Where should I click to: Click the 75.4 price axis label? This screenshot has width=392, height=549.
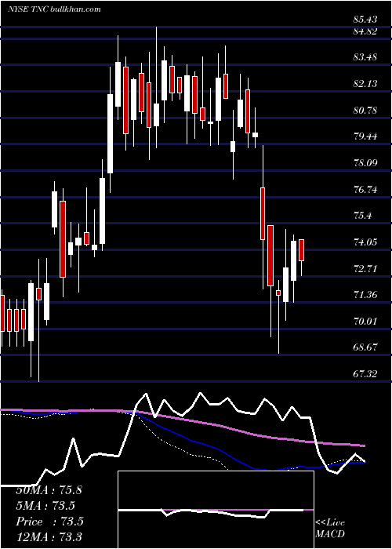362,215
